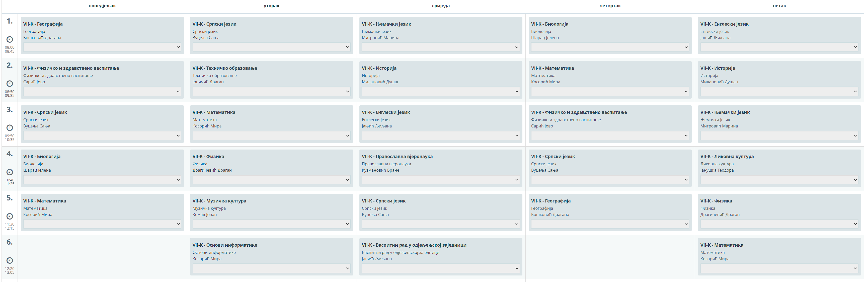
Task: Open dropdown for Tuesday's Основи информатике lesson
Action: 271,268
